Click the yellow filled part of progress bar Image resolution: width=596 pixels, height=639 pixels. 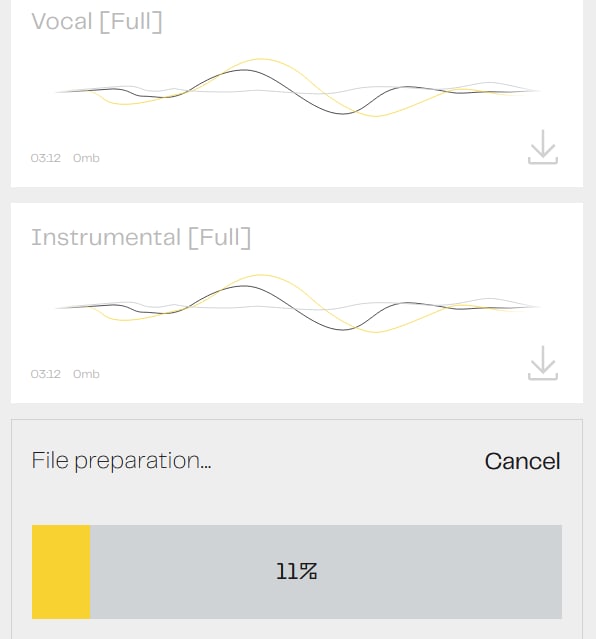tap(61, 572)
